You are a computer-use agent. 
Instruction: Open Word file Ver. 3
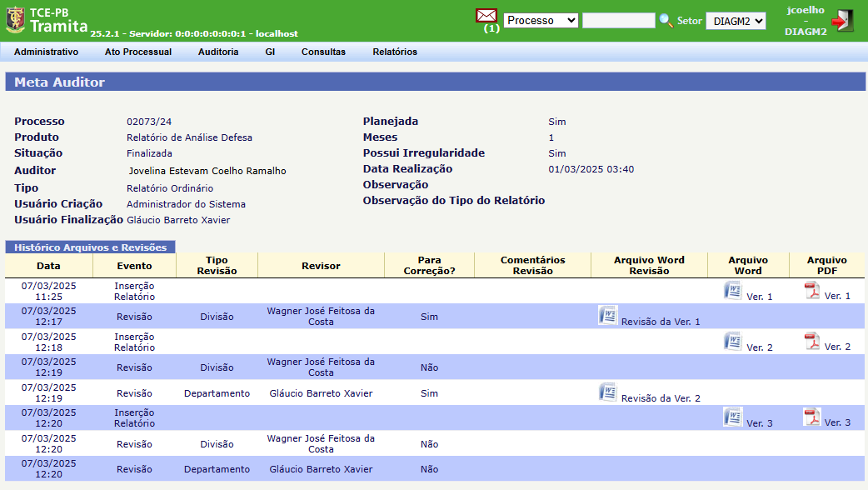pos(732,417)
